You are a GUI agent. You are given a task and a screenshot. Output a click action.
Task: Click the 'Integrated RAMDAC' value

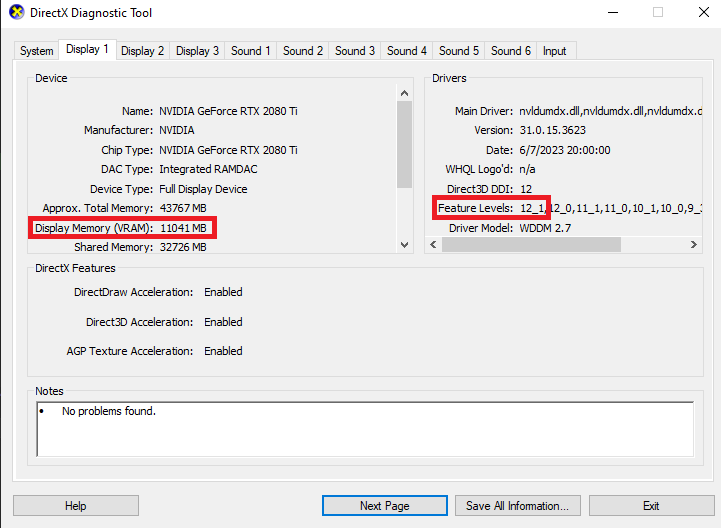208,170
